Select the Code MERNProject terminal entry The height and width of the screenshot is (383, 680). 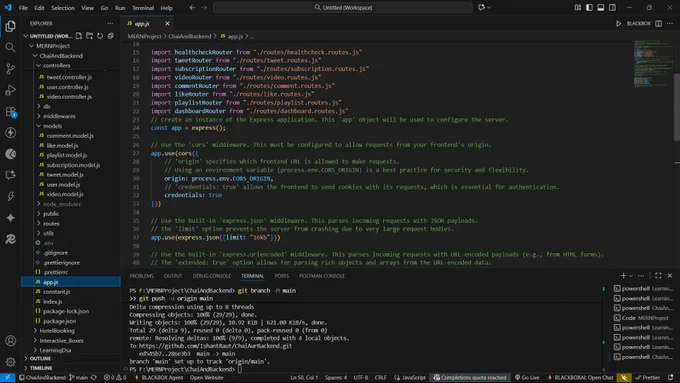click(643, 318)
